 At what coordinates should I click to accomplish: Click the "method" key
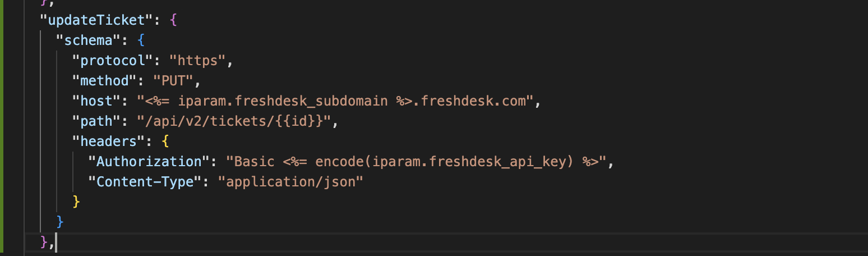pyautogui.click(x=104, y=81)
